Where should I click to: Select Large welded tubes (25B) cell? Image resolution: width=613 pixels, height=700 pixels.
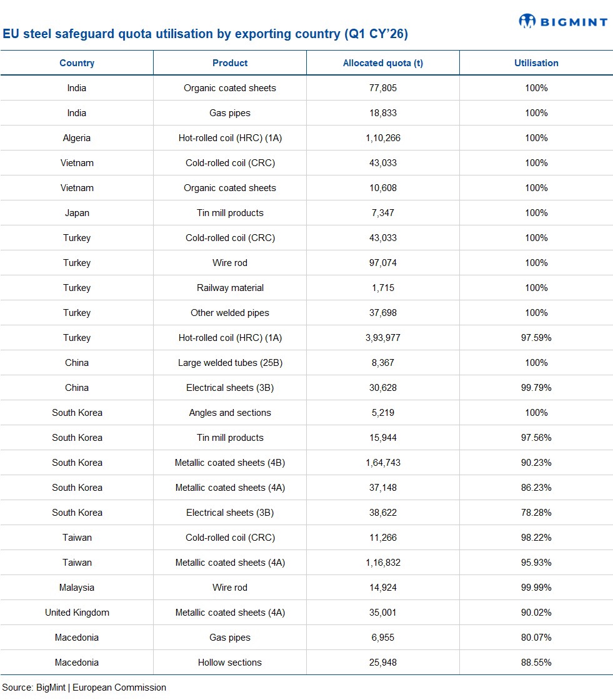230,363
